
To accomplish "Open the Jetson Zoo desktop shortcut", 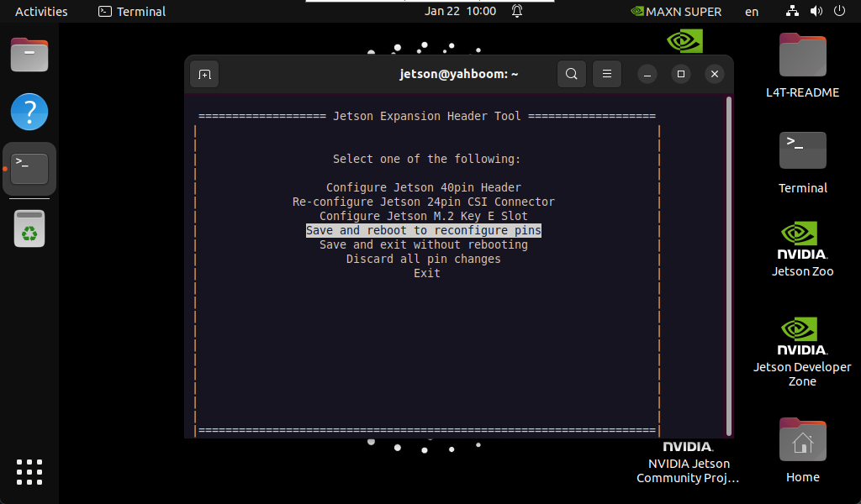I will point(802,248).
